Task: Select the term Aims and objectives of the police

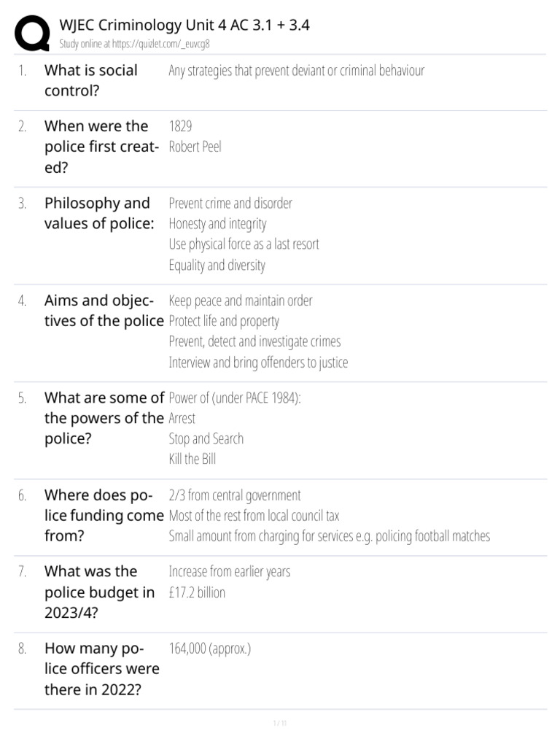Action: click(x=104, y=311)
